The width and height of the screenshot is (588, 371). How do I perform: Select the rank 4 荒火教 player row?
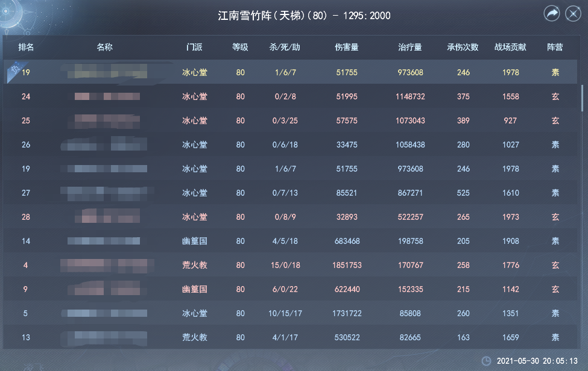pyautogui.click(x=289, y=265)
